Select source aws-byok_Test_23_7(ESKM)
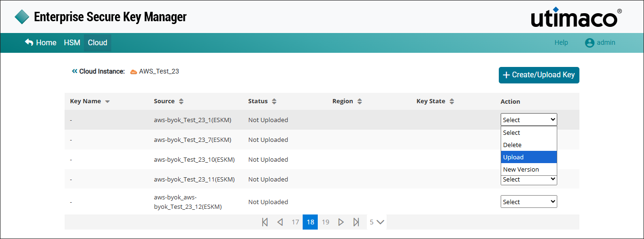This screenshot has width=644, height=239. click(192, 140)
